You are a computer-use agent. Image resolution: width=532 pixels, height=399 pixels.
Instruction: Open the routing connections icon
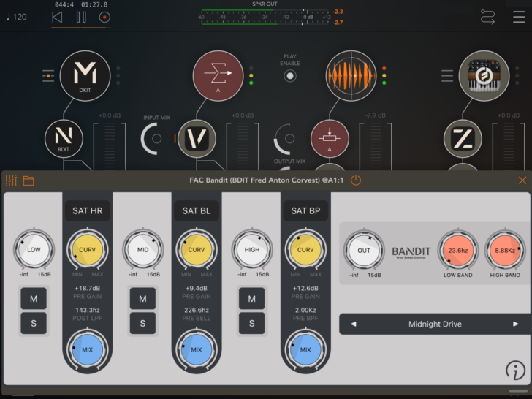pos(487,17)
